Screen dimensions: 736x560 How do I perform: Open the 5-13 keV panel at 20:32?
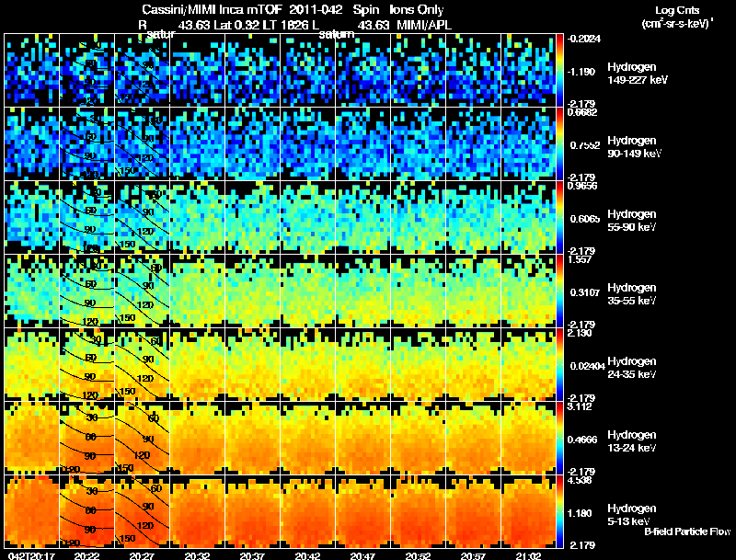[198, 512]
